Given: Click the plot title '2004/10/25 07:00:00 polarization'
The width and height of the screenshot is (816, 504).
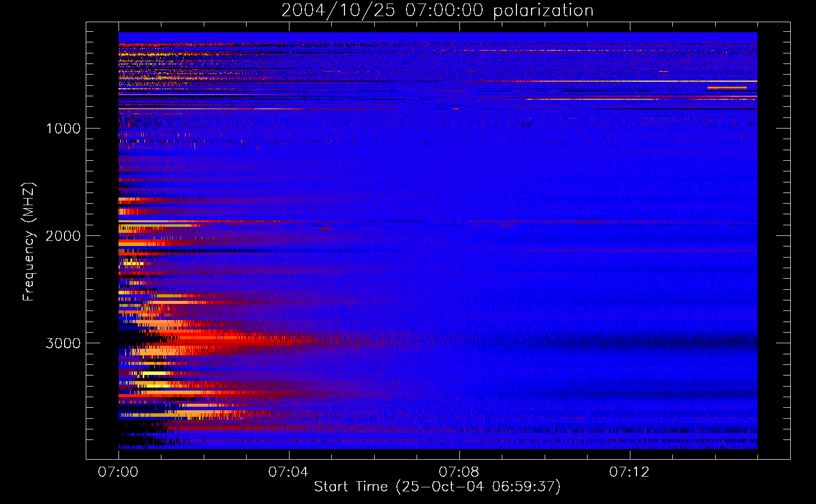Looking at the screenshot, I should coord(437,11).
